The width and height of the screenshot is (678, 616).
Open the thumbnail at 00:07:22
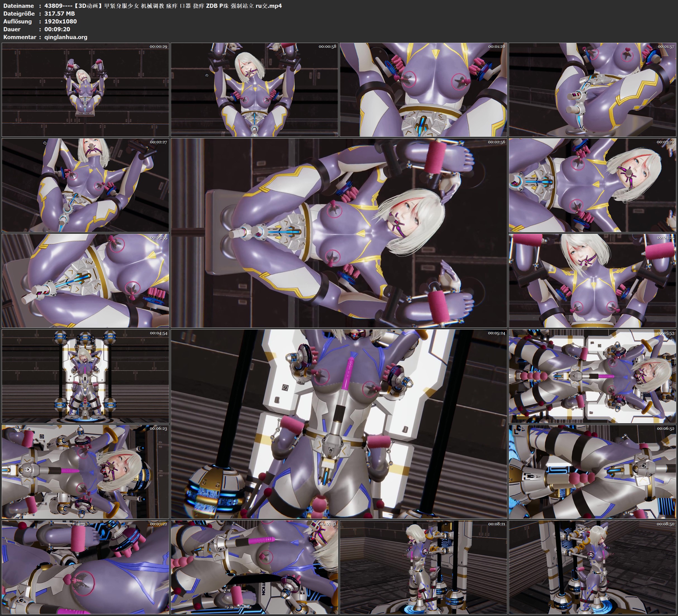pos(86,568)
